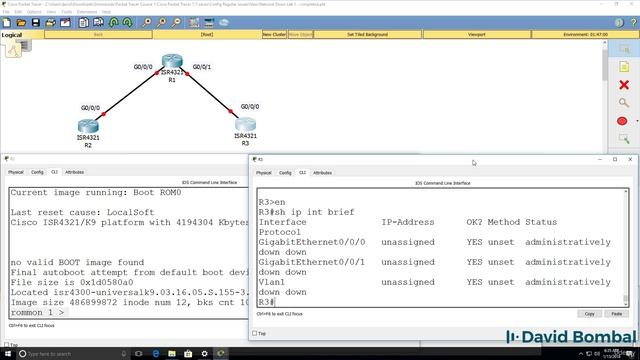
Task: Click the New Cluster button
Action: point(274,35)
